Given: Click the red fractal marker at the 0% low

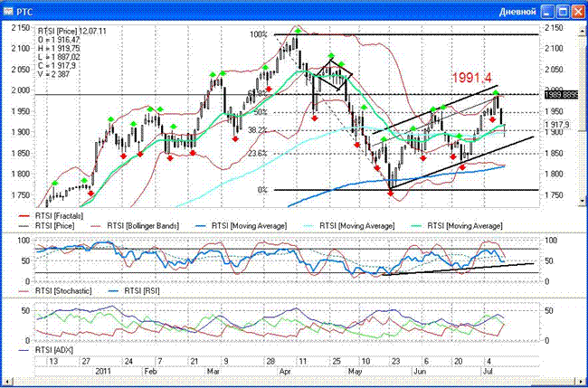Looking at the screenshot, I should coord(390,194).
